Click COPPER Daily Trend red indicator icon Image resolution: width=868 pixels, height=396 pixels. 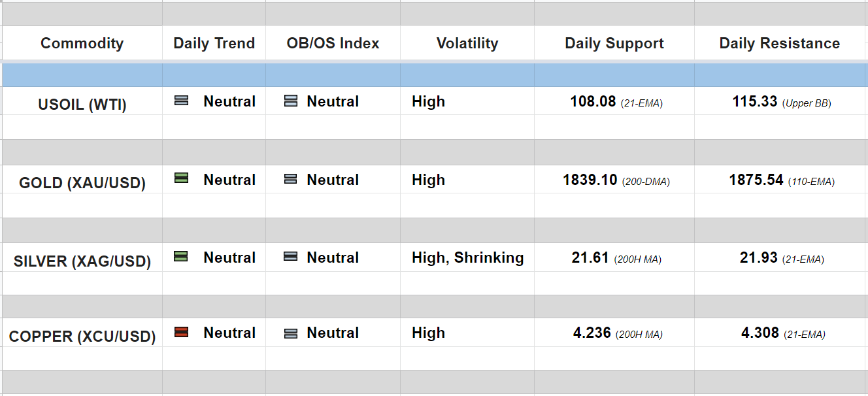(x=181, y=332)
